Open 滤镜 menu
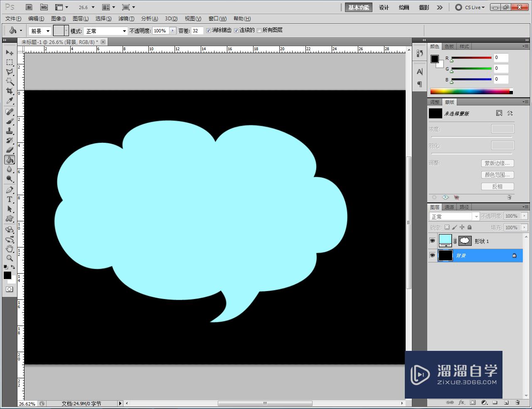The height and width of the screenshot is (409, 532). pos(126,19)
